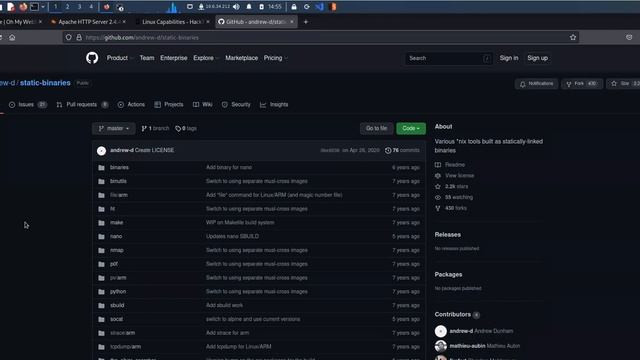
Task: Open the binutils folder
Action: [x=118, y=181]
